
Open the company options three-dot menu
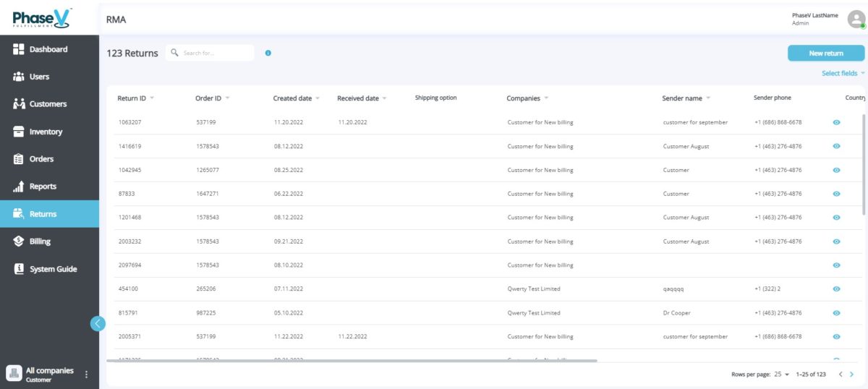(87, 374)
